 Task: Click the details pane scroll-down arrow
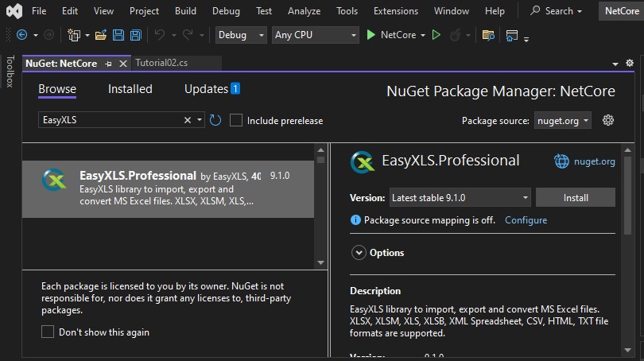pyautogui.click(x=627, y=350)
